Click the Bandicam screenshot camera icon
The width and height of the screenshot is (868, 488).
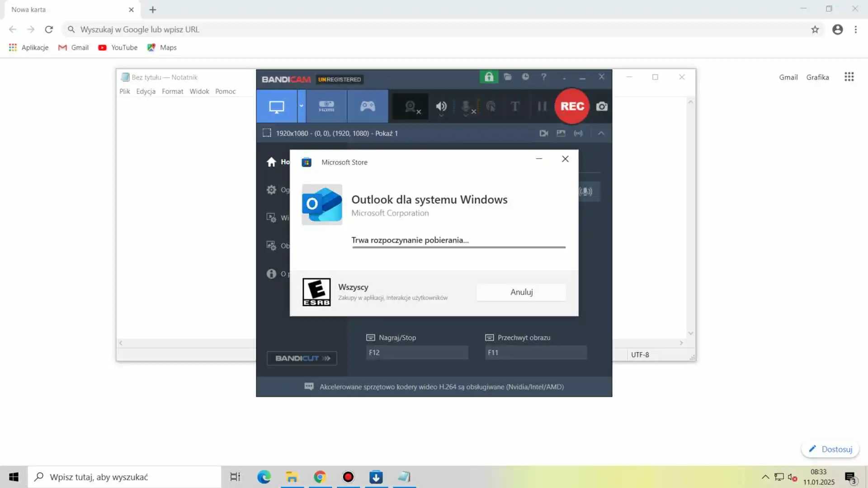click(602, 107)
